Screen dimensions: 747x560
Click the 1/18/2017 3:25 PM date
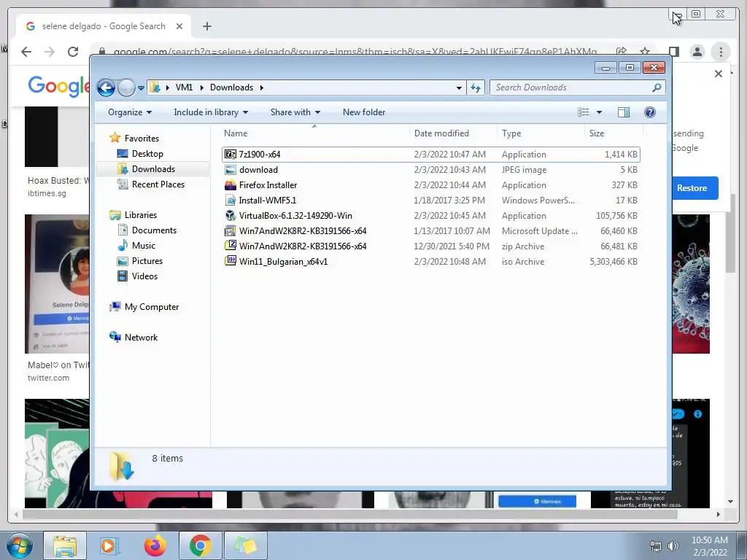(449, 201)
